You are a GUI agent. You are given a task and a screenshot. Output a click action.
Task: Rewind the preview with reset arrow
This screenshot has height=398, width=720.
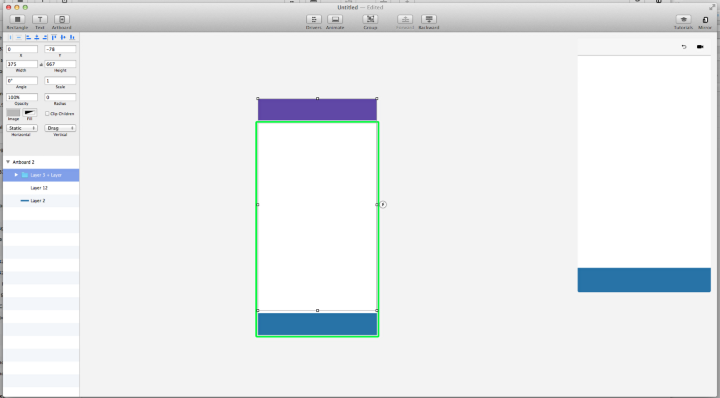pos(684,47)
